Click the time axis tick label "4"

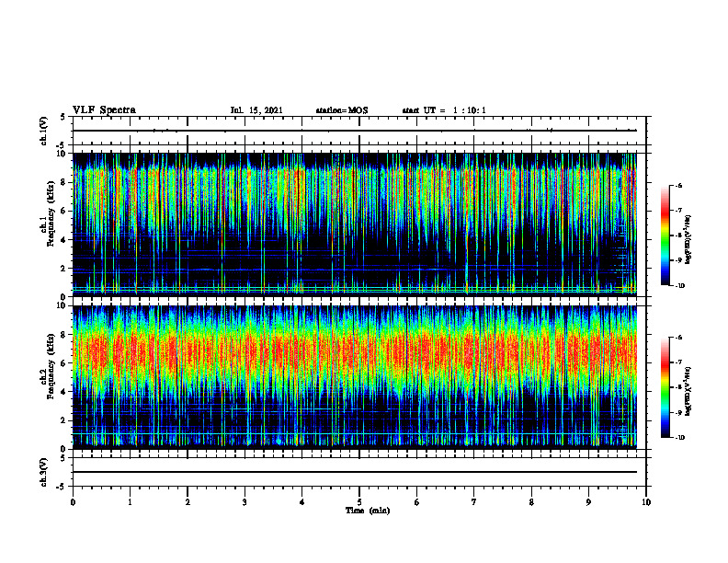pyautogui.click(x=301, y=502)
